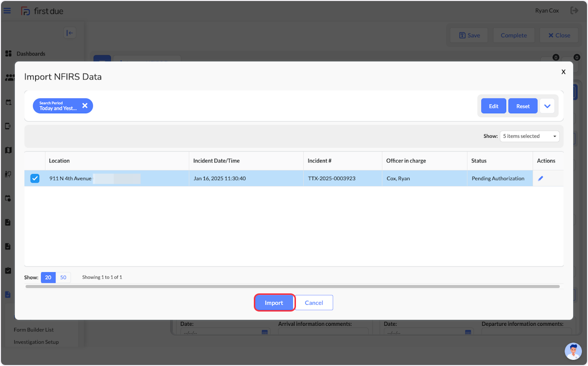588x366 pixels.
Task: Reset the search filters
Action: pos(523,106)
